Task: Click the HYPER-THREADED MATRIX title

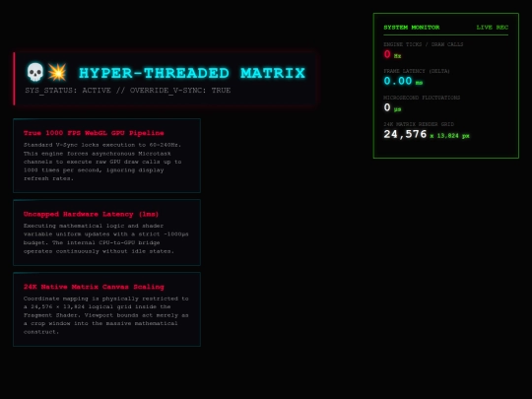Action: tap(192, 73)
